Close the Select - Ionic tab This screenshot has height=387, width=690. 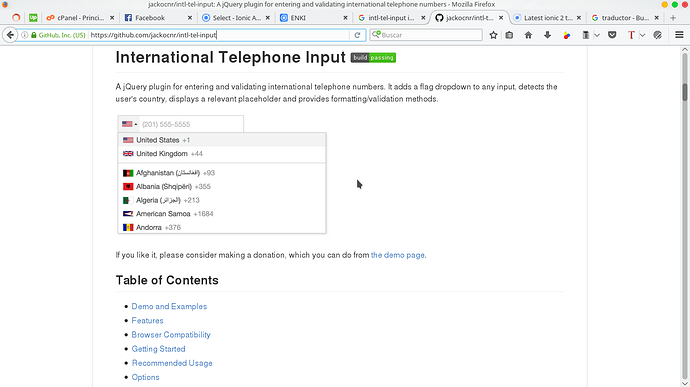point(268,18)
